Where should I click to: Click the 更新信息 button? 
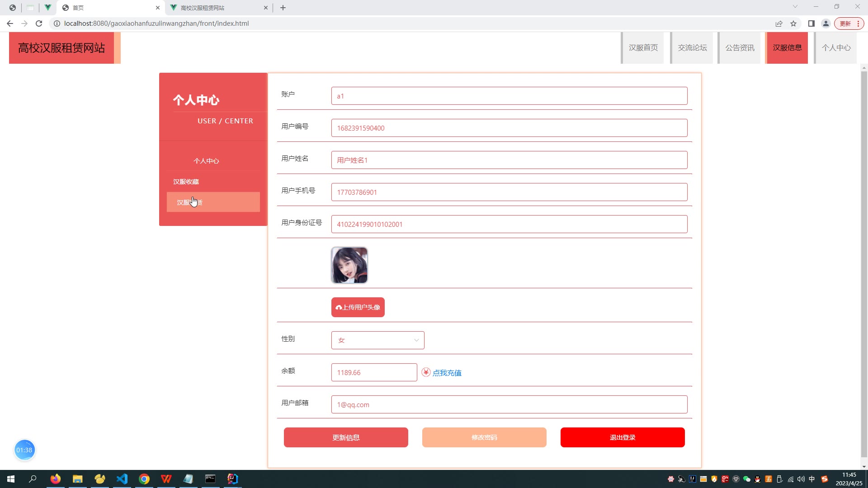point(346,437)
